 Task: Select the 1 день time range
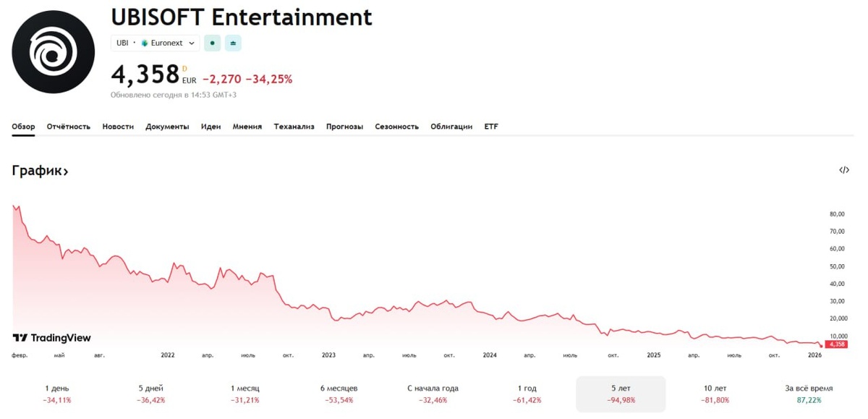click(x=57, y=394)
